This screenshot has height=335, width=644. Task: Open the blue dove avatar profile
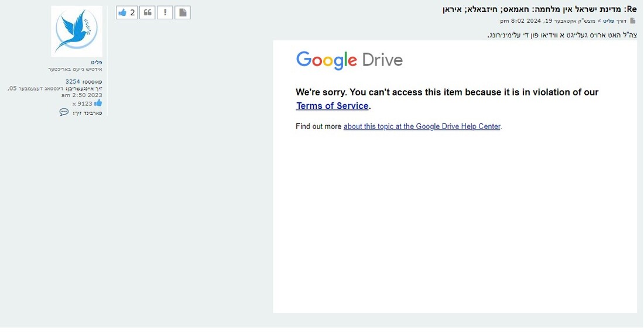pyautogui.click(x=77, y=31)
